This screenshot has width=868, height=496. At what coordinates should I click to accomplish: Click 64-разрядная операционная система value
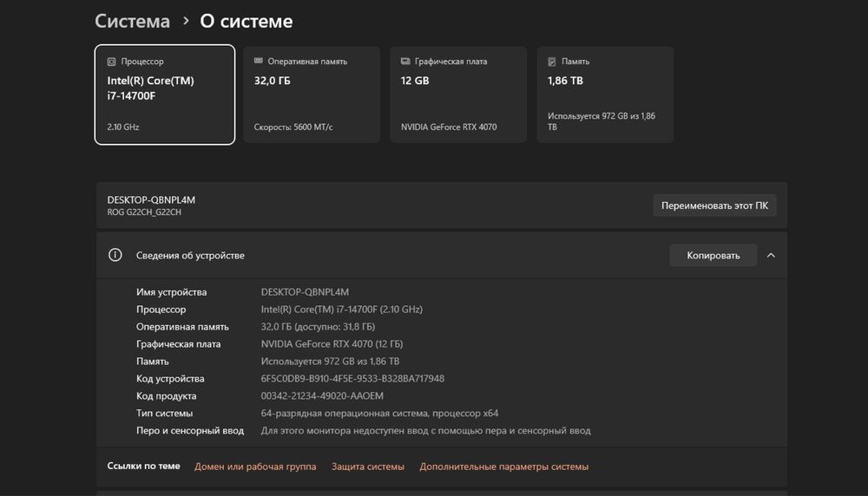(379, 413)
